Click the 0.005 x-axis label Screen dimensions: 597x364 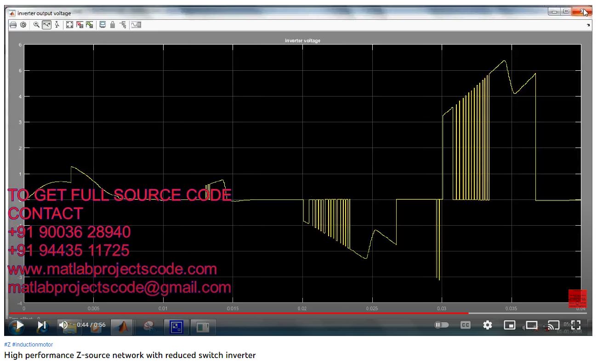93,309
